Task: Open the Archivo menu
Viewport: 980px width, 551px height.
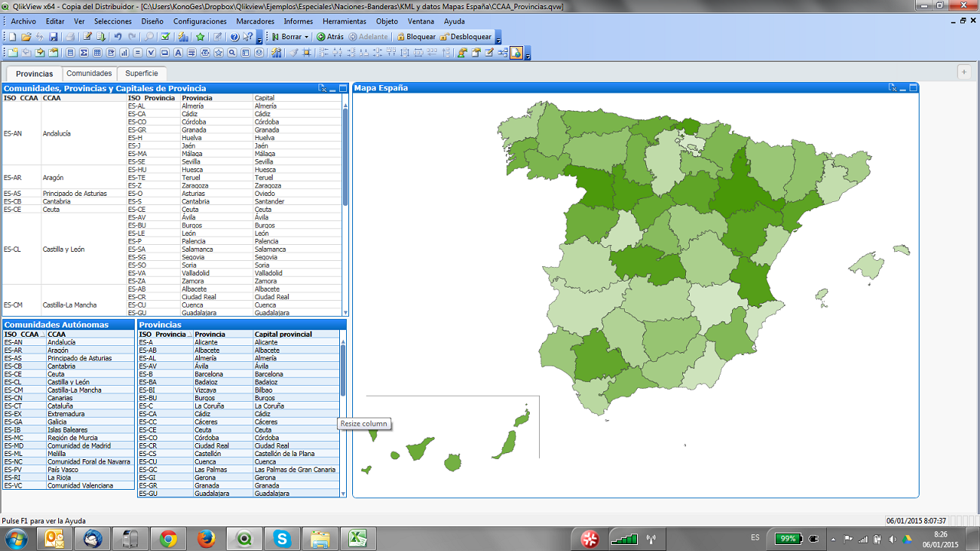Action: point(23,21)
